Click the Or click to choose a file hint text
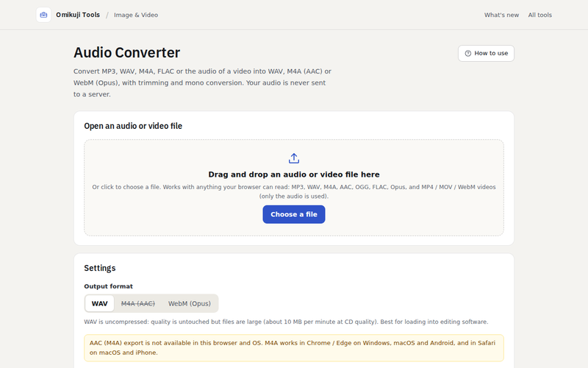This screenshot has height=368, width=588. click(293, 191)
